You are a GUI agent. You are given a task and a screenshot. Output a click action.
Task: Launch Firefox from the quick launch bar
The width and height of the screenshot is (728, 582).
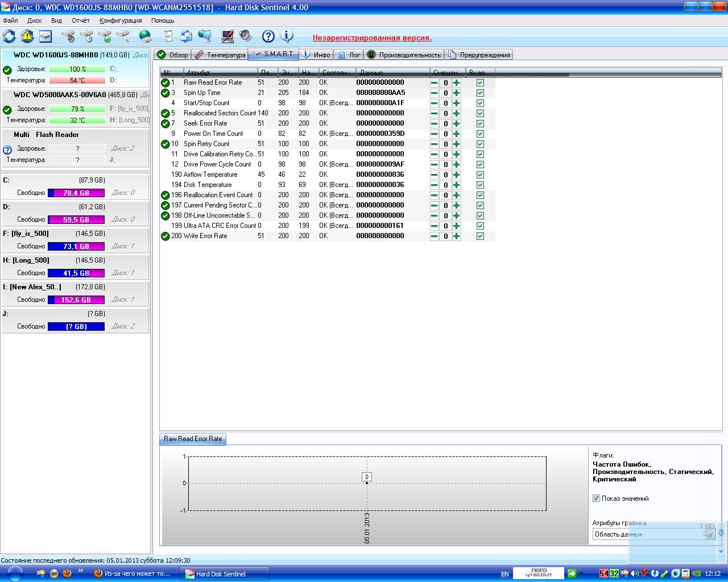point(67,573)
